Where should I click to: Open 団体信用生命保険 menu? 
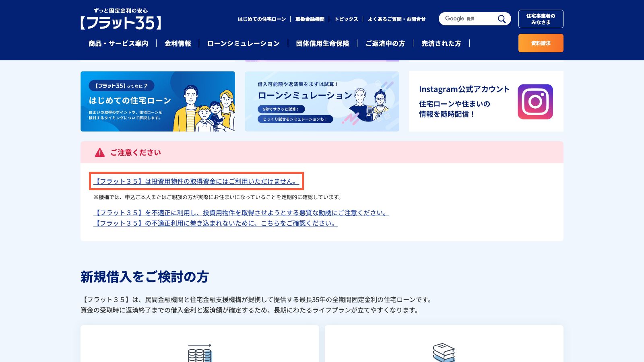coord(322,43)
